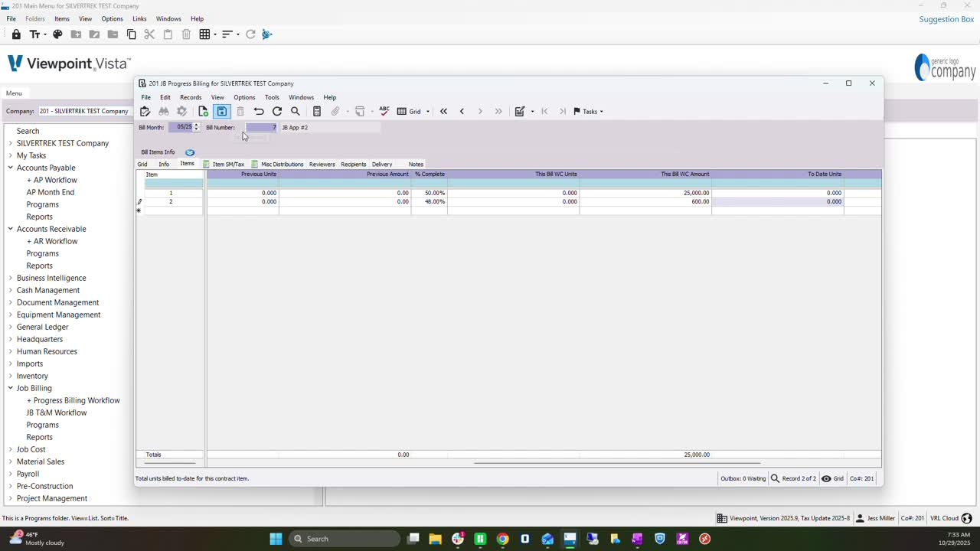
Task: Click the new record icon in Progress Billing
Action: 203,112
